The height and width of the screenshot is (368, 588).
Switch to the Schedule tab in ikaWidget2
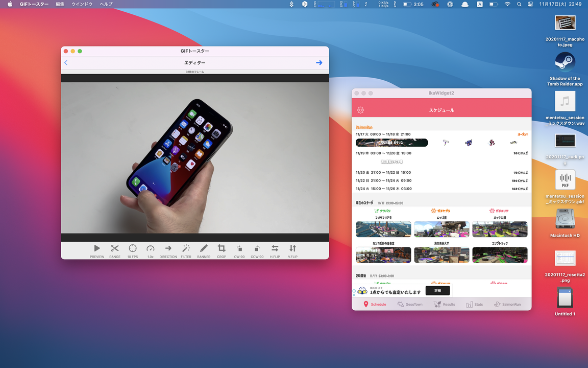click(375, 304)
